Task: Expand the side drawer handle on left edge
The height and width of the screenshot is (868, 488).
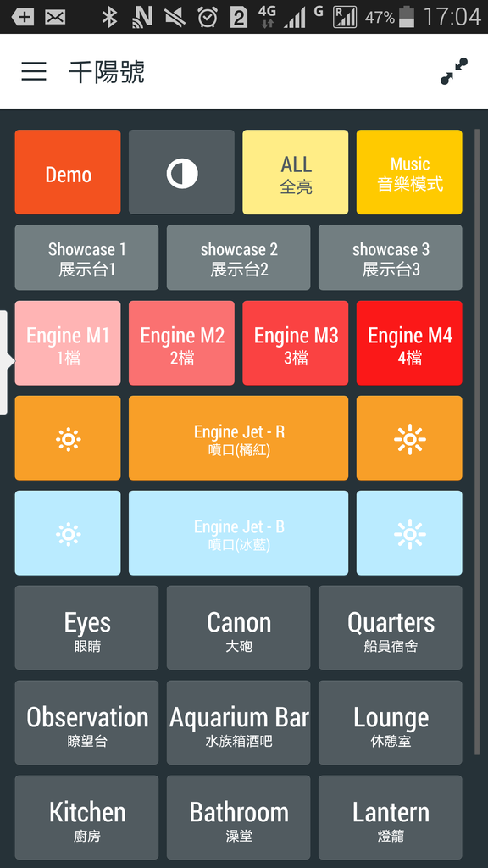Action: tap(6, 362)
